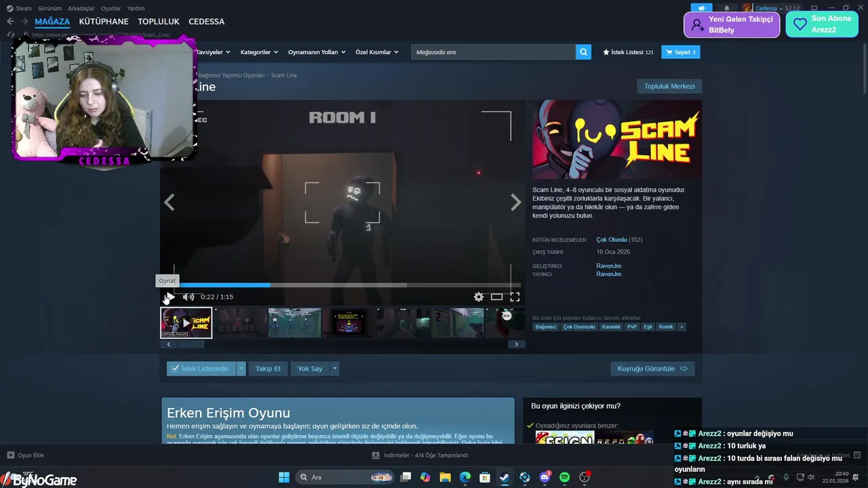Image resolution: width=868 pixels, height=488 pixels.
Task: Click the store search magnifier button
Action: 583,52
